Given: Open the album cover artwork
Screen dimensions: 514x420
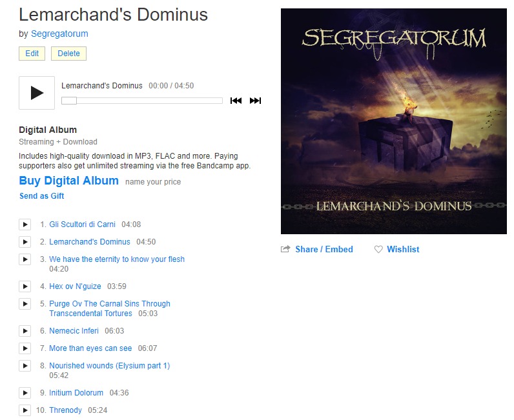Looking at the screenshot, I should 394,121.
